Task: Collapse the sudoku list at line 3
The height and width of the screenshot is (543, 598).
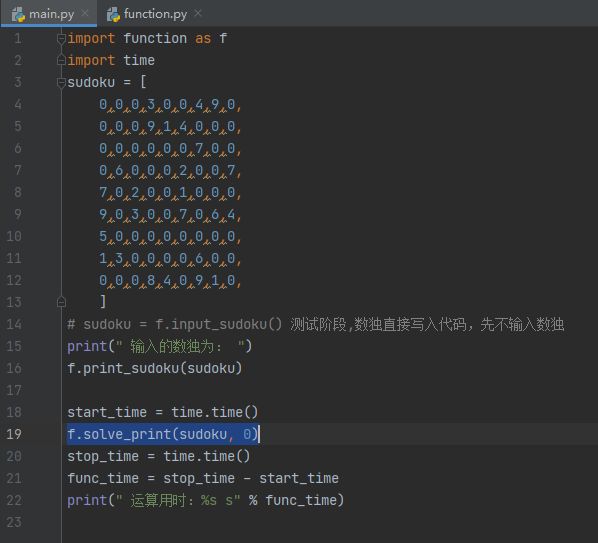Action: (x=61, y=82)
